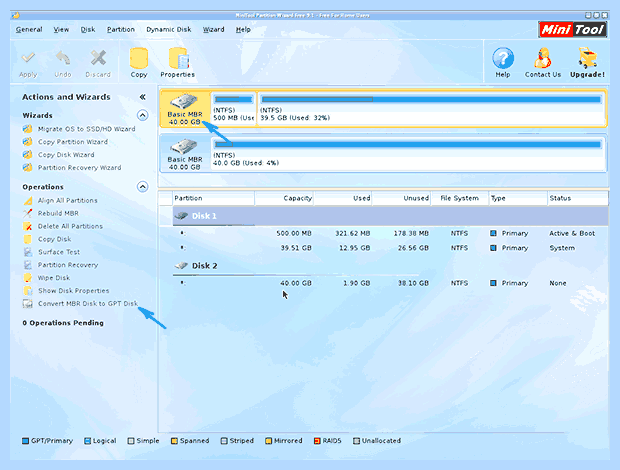620x470 pixels.
Task: Click Partition Recovery in Operations list
Action: [x=68, y=265]
